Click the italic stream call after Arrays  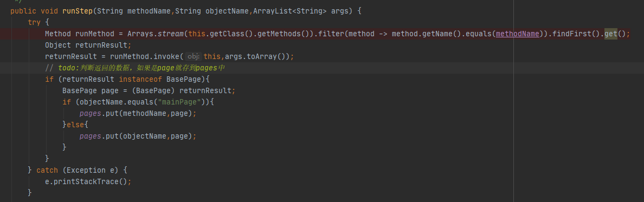170,34
